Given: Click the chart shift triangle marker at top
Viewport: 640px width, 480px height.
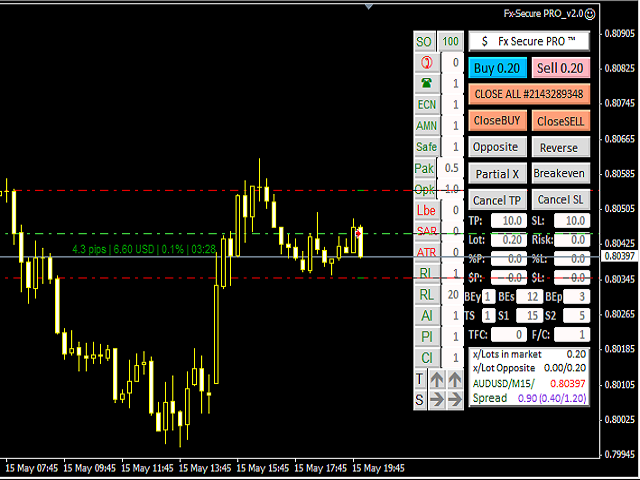Looking at the screenshot, I should tap(369, 7).
